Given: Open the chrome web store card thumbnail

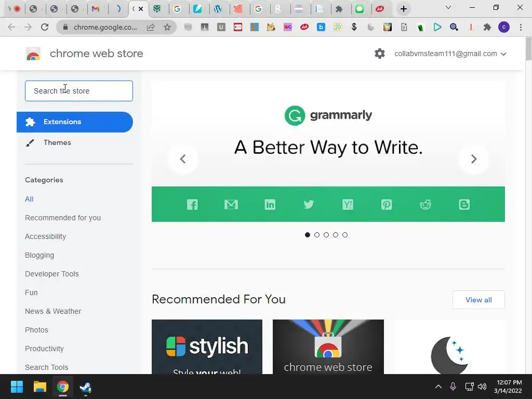Looking at the screenshot, I should 328,347.
